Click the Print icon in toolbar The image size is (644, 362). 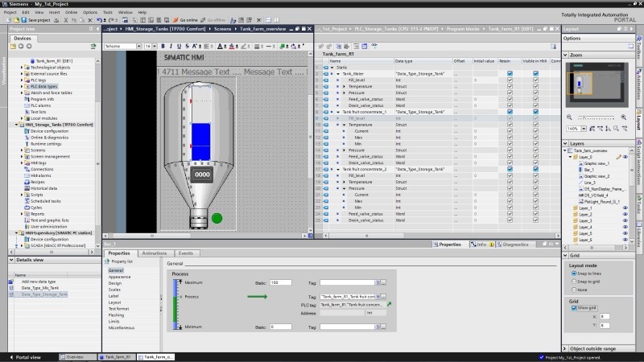pos(56,19)
